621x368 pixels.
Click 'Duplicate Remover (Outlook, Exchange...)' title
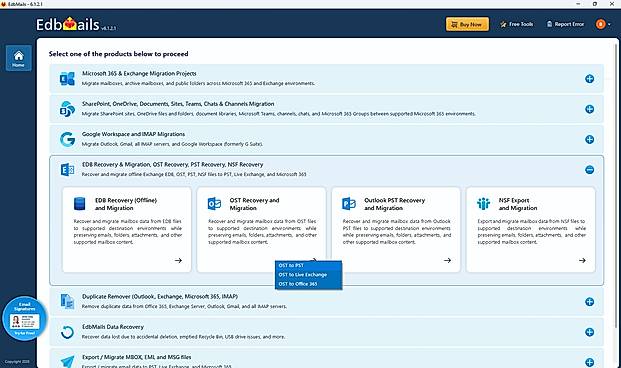(160, 296)
